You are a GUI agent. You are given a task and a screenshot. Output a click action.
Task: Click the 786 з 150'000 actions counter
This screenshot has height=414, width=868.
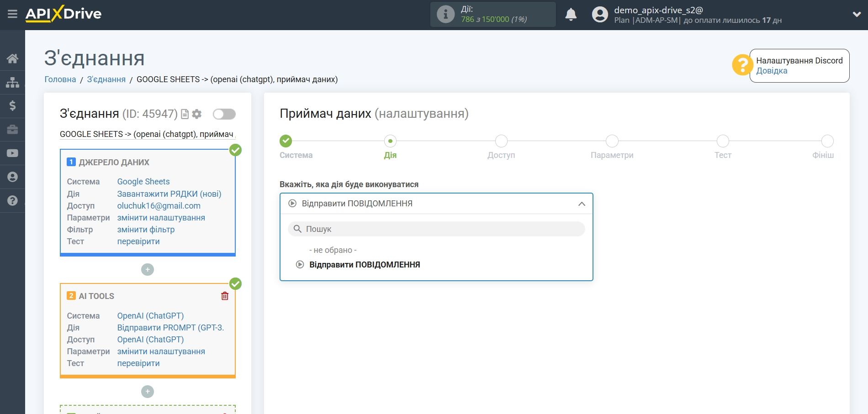(x=494, y=19)
